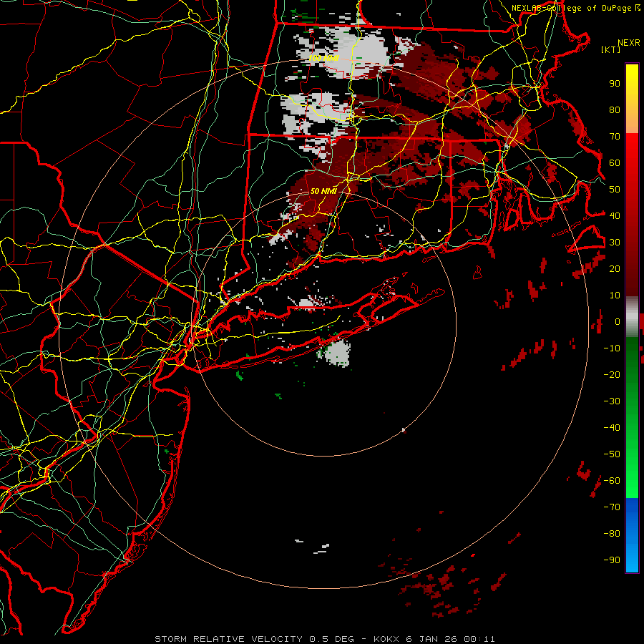
Task: Click the -50 value on the velocity scale
Action: [x=612, y=454]
